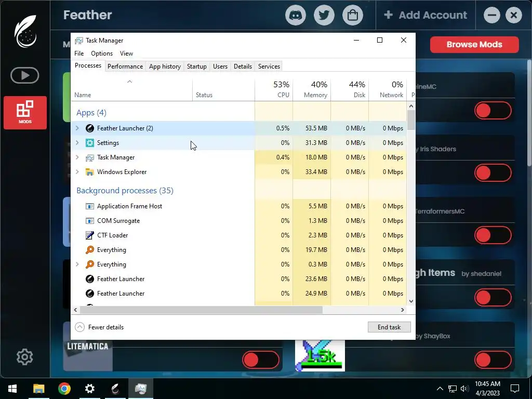Image resolution: width=532 pixels, height=399 pixels.
Task: Switch to the App history tab
Action: pyautogui.click(x=165, y=66)
